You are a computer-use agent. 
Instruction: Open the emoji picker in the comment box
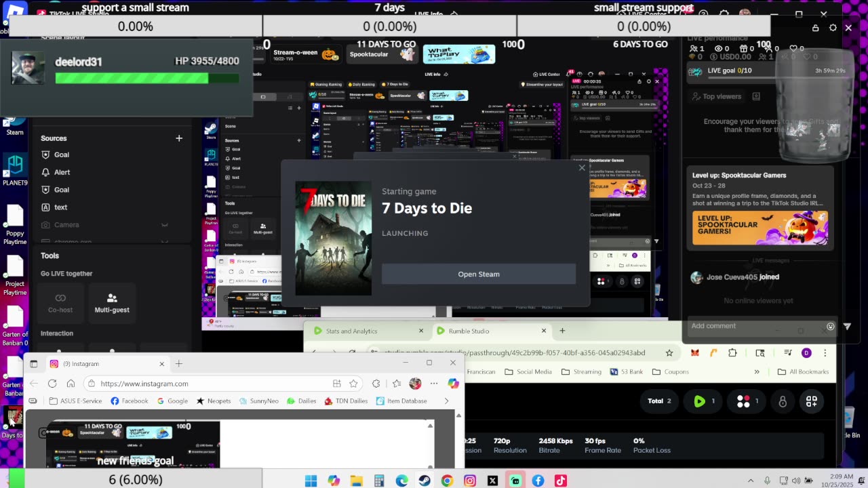[831, 327]
